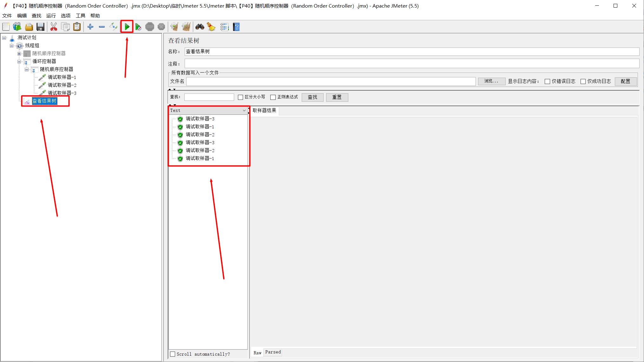This screenshot has width=644, height=362.
Task: Switch to the 取样器结果 tab
Action: (265, 110)
